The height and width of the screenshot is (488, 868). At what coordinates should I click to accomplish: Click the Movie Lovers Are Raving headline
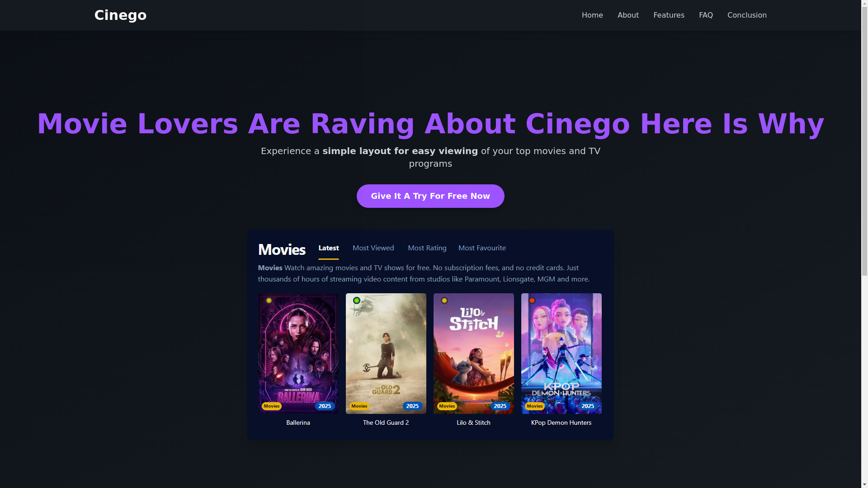coord(430,124)
